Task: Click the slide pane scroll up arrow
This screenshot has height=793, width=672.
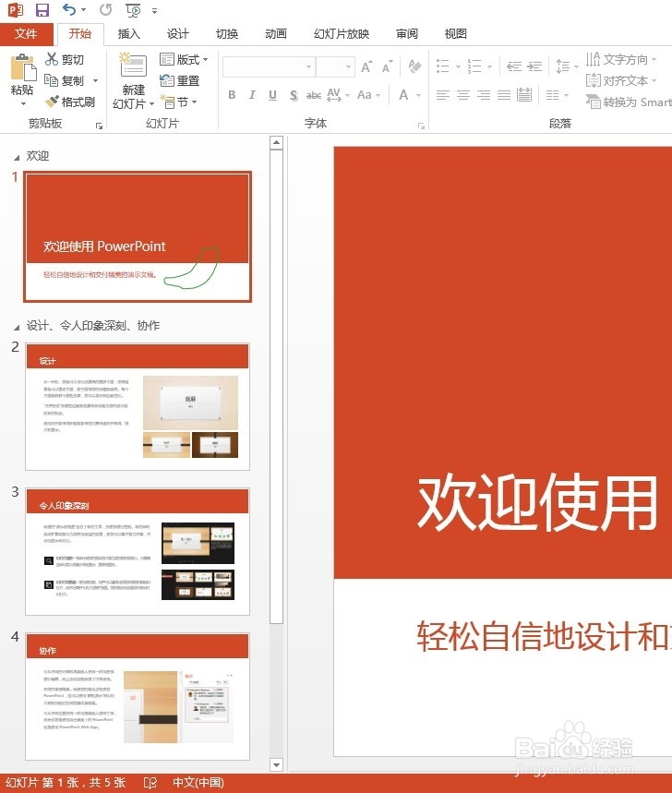Action: pyautogui.click(x=276, y=142)
